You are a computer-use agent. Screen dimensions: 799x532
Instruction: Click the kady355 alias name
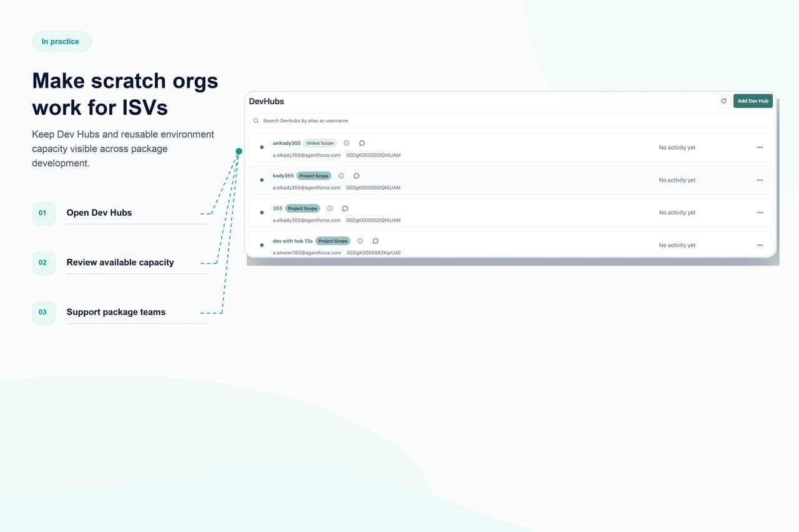pyautogui.click(x=283, y=176)
